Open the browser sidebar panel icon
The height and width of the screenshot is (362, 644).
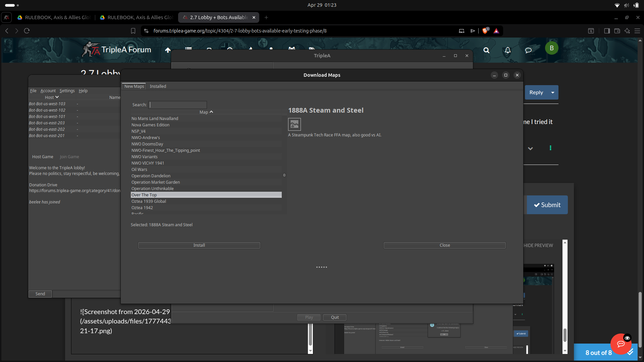click(607, 31)
